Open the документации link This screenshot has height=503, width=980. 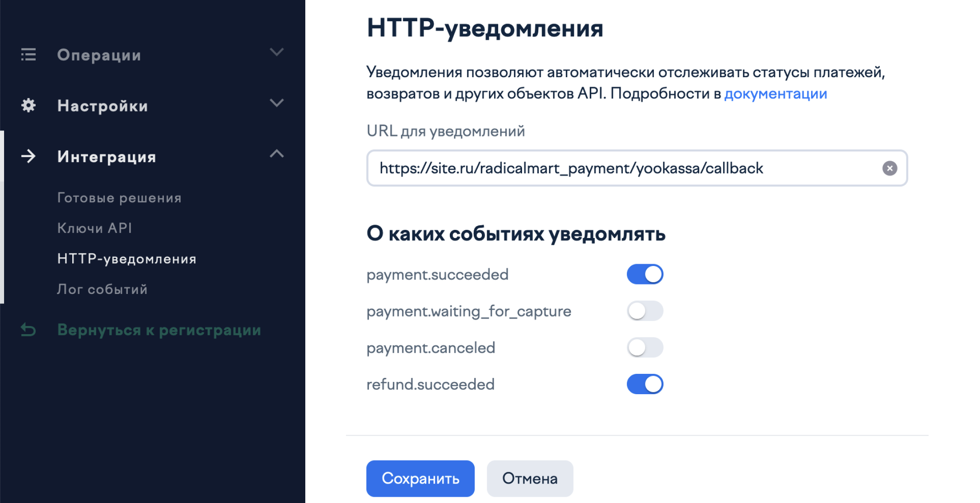click(775, 93)
